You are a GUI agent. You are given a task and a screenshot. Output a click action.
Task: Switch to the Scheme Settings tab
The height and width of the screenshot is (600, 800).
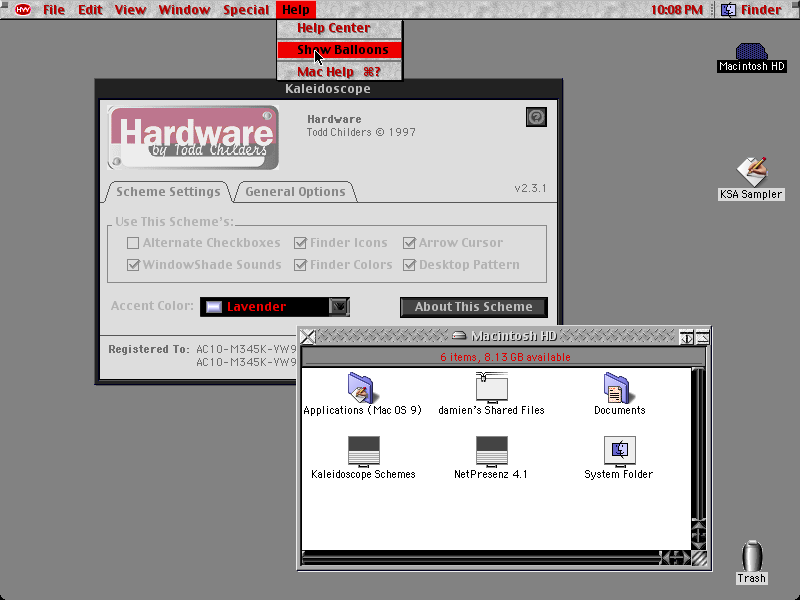click(x=168, y=192)
